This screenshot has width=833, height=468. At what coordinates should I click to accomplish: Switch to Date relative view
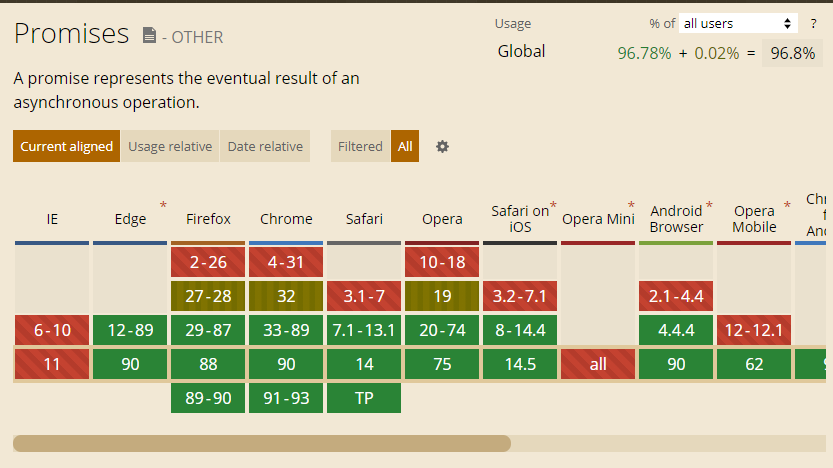[265, 146]
